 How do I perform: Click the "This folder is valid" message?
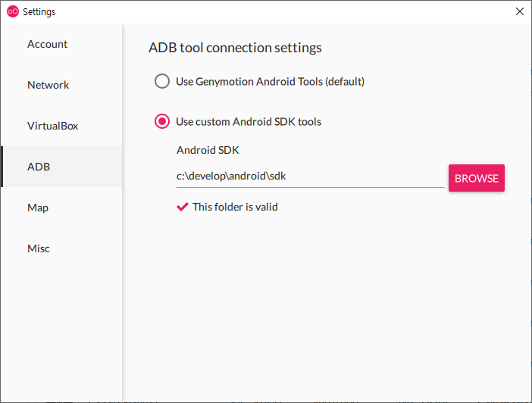pos(235,207)
